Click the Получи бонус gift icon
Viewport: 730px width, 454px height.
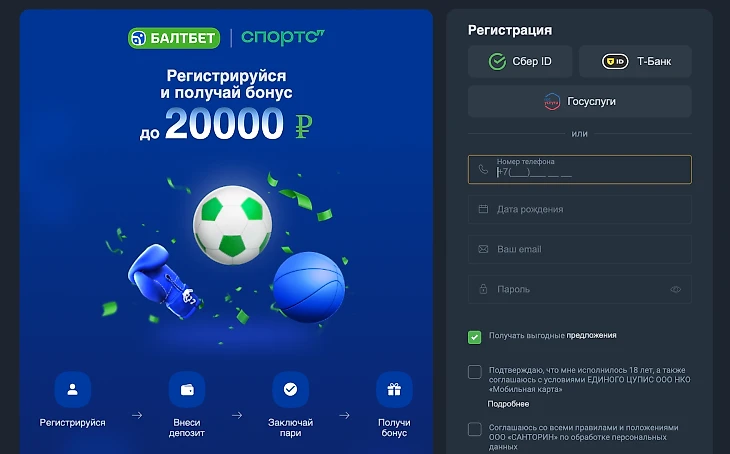394,389
